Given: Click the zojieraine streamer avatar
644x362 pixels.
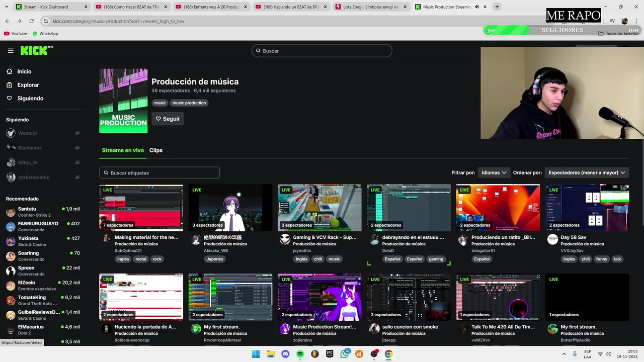Looking at the screenshot, I should 285,329.
